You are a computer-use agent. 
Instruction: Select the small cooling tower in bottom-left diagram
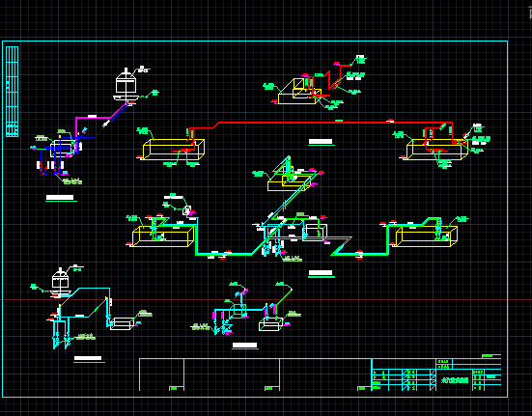[x=61, y=283]
